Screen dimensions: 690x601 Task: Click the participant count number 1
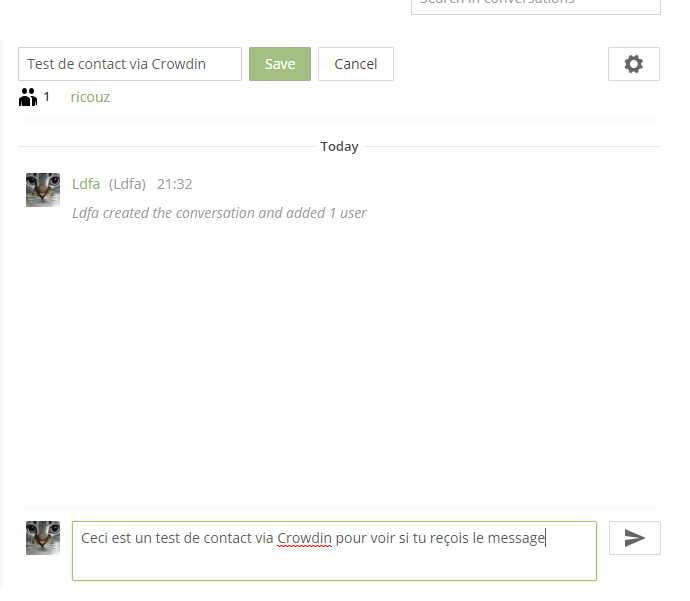47,97
